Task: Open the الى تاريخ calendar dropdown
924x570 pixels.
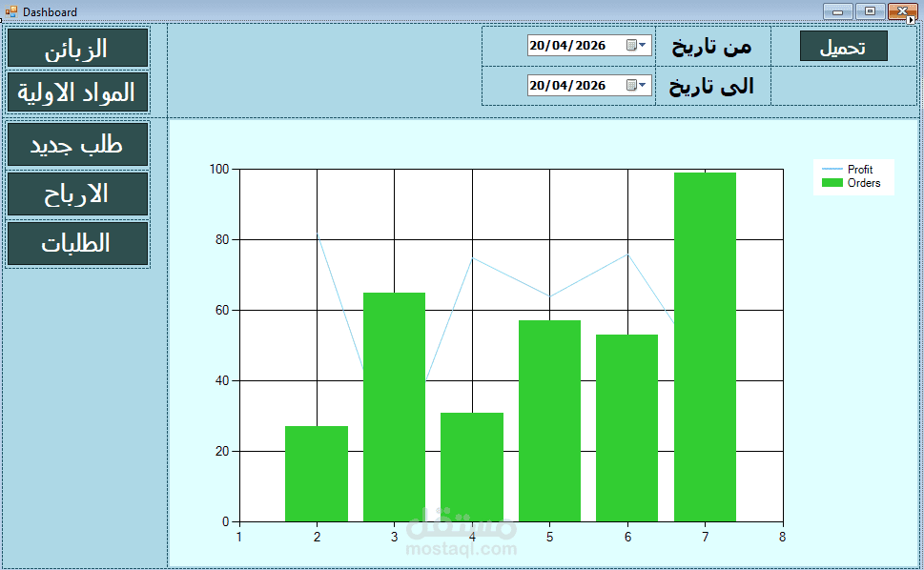Action: [x=636, y=86]
